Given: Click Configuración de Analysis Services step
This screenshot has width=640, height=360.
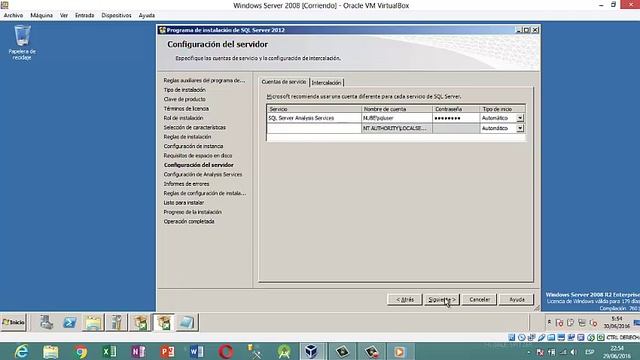Looking at the screenshot, I should click(x=203, y=174).
